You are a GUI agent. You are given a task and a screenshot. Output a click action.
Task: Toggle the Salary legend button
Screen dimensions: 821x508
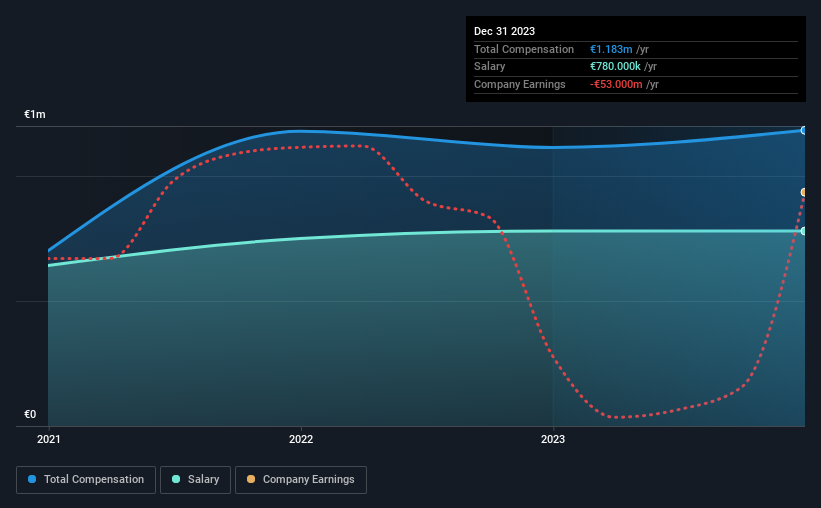point(195,480)
